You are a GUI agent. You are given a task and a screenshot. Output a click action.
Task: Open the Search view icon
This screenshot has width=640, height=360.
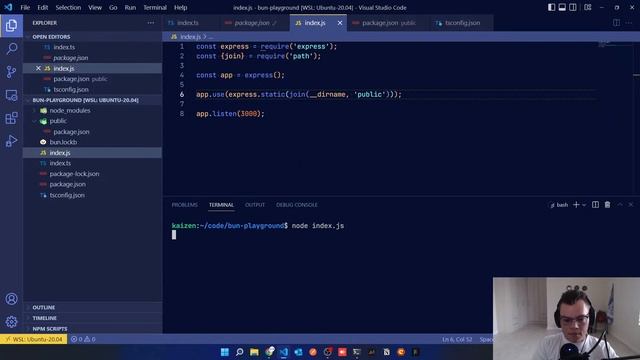(11, 49)
